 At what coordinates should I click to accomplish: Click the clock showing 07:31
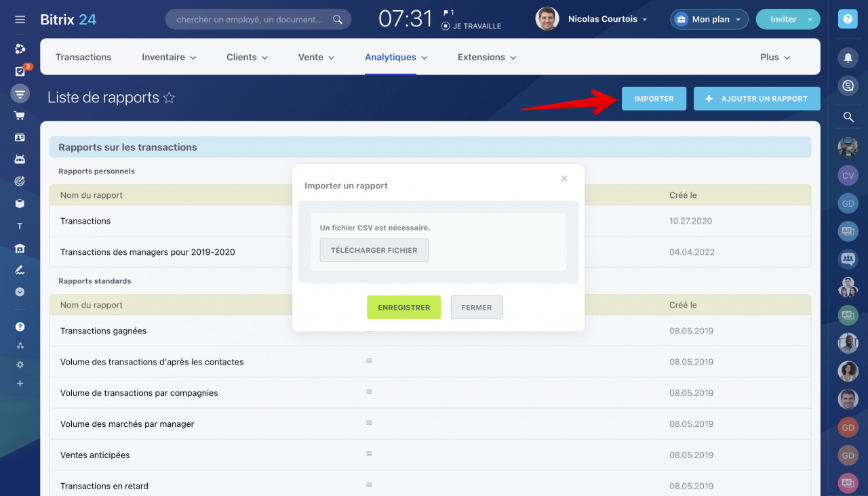coord(406,19)
